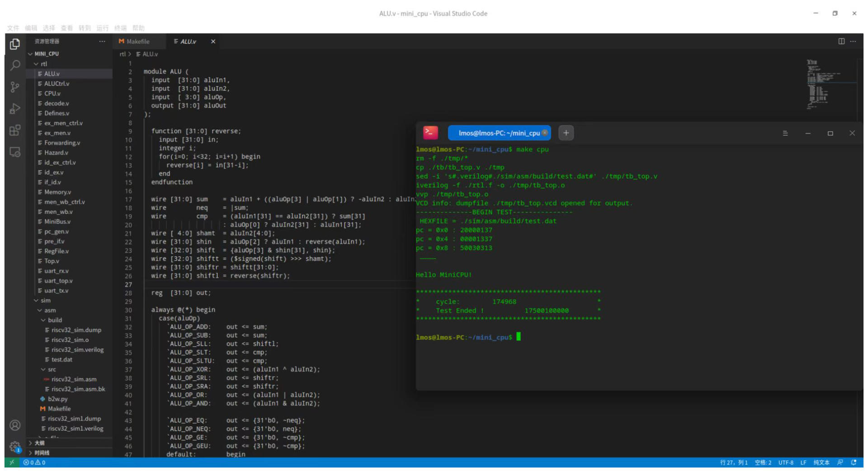Open the Explorer view in activity bar
Viewport: 868px width, 472px height.
[x=15, y=44]
